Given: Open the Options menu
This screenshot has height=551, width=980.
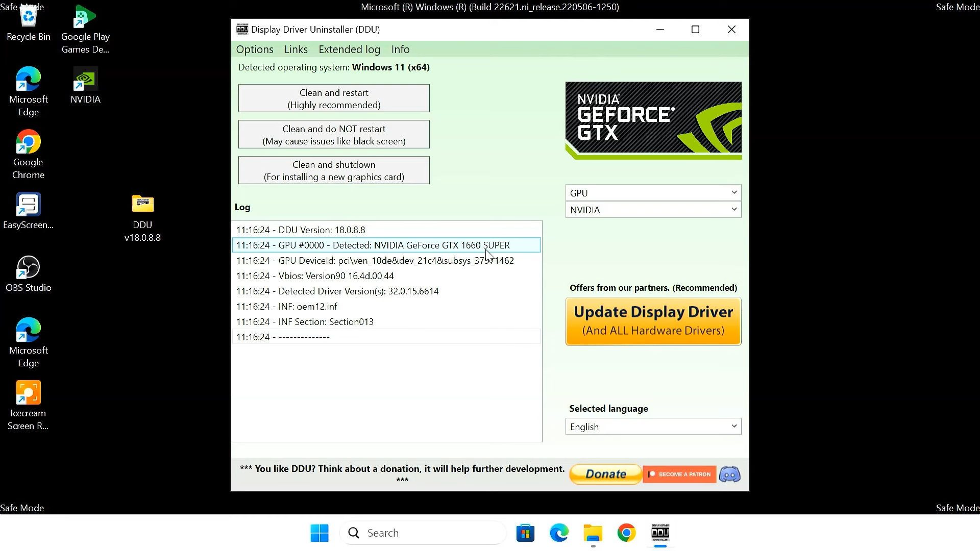Looking at the screenshot, I should click(x=255, y=49).
